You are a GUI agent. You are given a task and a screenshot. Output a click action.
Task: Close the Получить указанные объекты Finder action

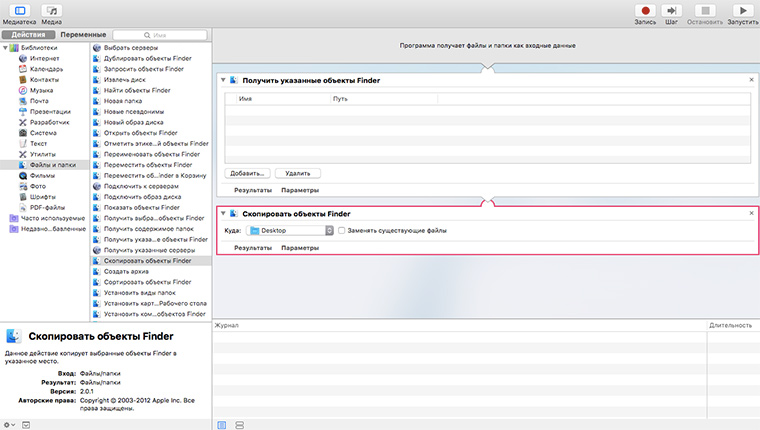click(751, 80)
